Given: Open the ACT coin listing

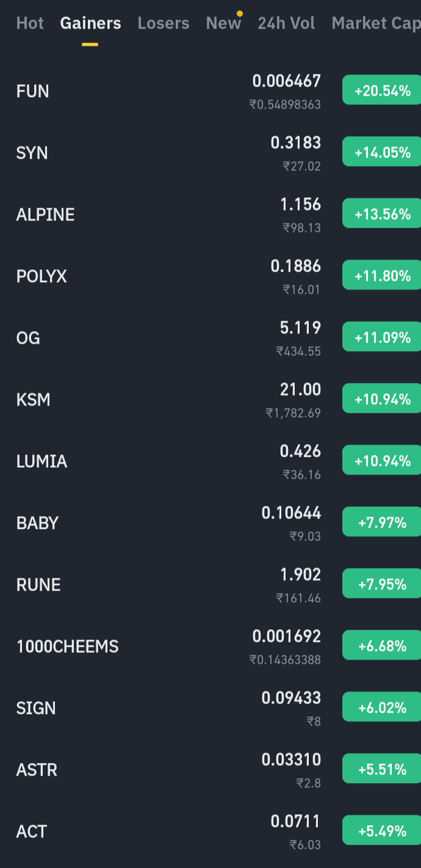Looking at the screenshot, I should tap(210, 832).
